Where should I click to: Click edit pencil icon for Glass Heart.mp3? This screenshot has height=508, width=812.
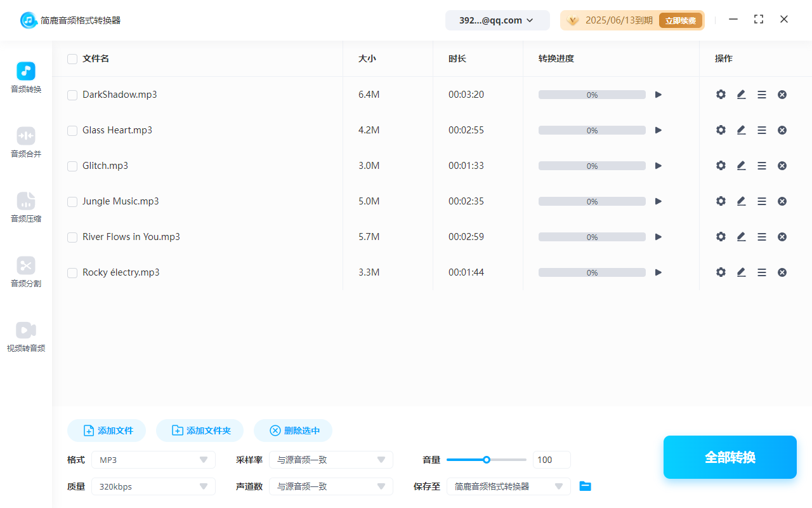coord(741,130)
